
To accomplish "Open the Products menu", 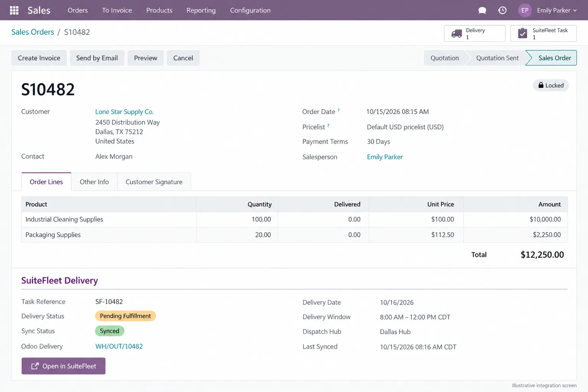I will [159, 10].
